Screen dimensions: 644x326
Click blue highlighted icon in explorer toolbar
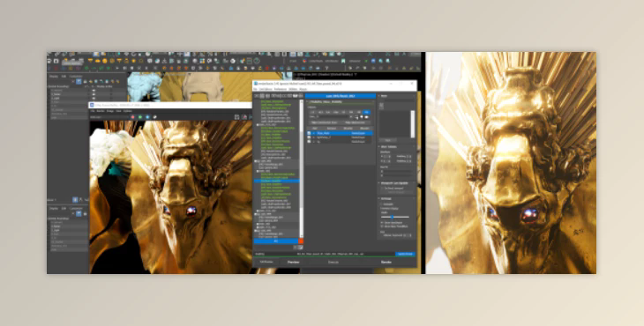[x=79, y=82]
